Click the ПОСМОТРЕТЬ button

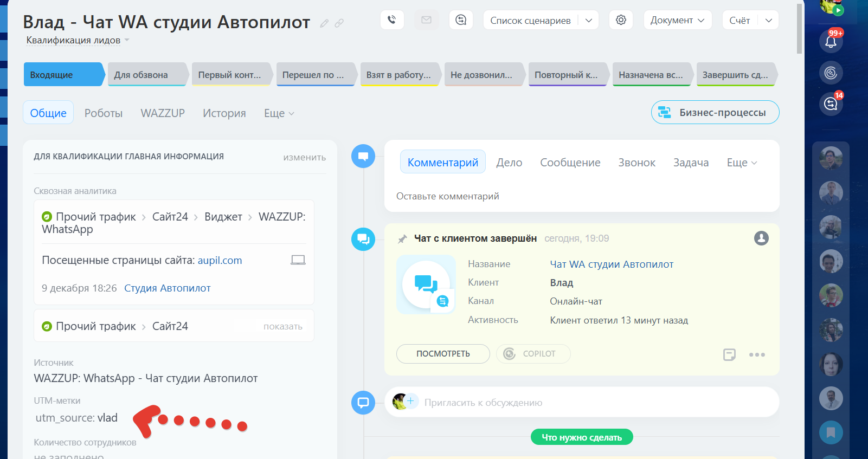click(443, 354)
